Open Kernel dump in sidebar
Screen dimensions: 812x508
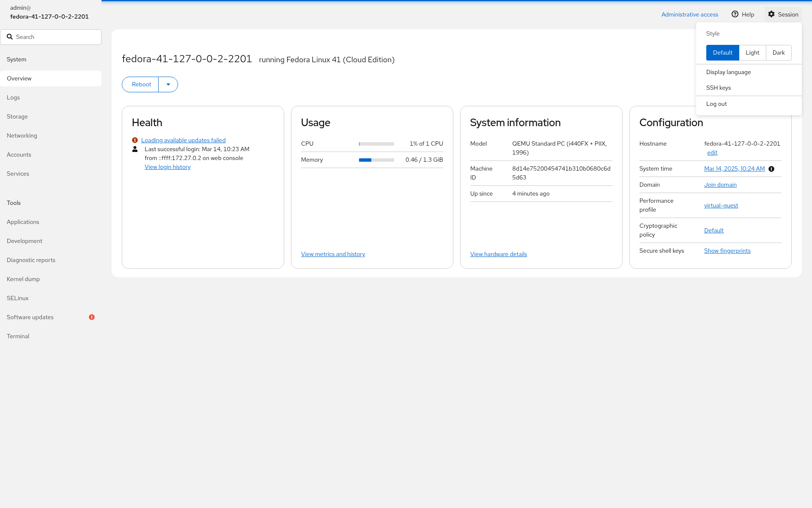pos(51,279)
